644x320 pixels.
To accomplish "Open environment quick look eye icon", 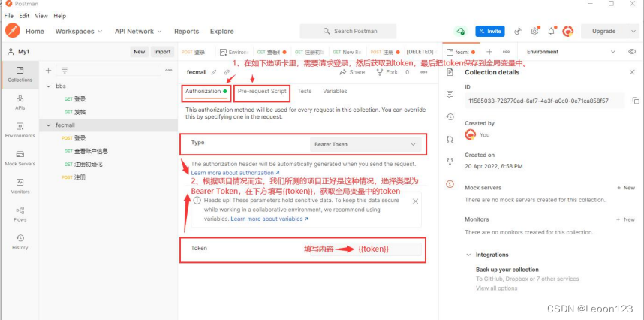I will coord(632,52).
